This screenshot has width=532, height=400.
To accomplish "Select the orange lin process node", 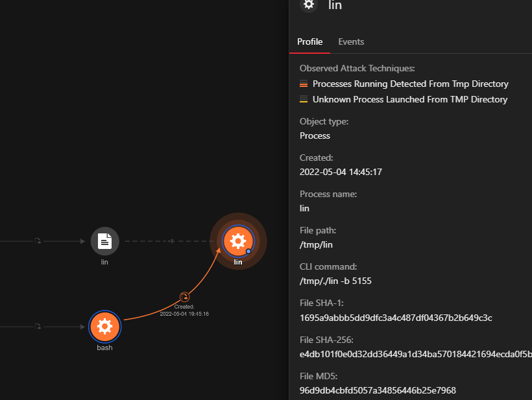I will [x=238, y=241].
